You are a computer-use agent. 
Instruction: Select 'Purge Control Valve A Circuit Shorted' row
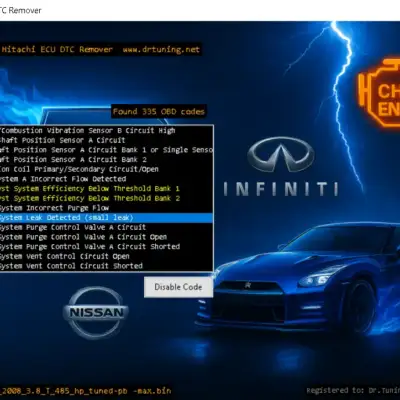pyautogui.click(x=106, y=247)
